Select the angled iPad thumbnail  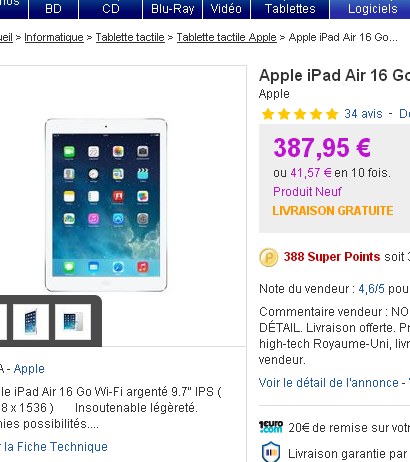[31, 322]
